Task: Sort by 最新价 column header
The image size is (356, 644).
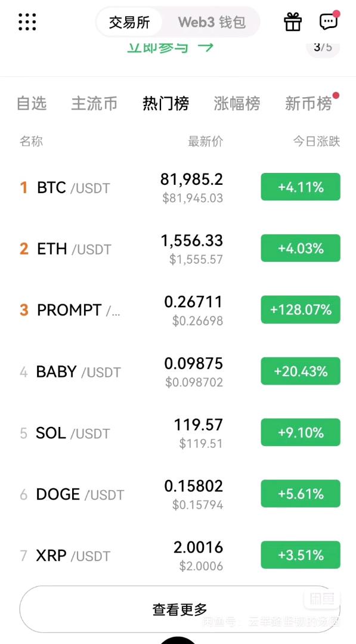Action: (x=205, y=142)
